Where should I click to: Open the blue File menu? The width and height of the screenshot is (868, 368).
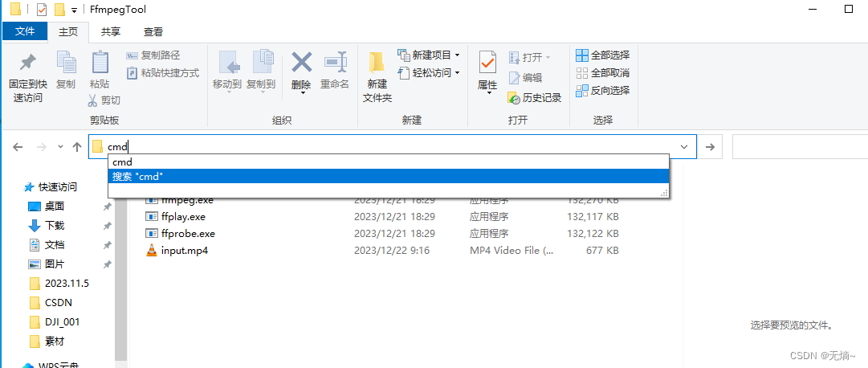(25, 32)
